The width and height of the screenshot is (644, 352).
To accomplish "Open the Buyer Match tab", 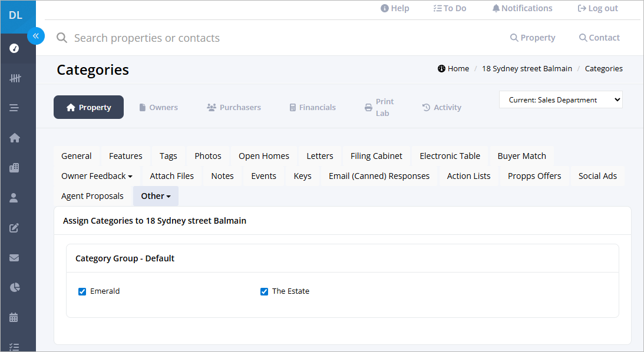I will 521,156.
